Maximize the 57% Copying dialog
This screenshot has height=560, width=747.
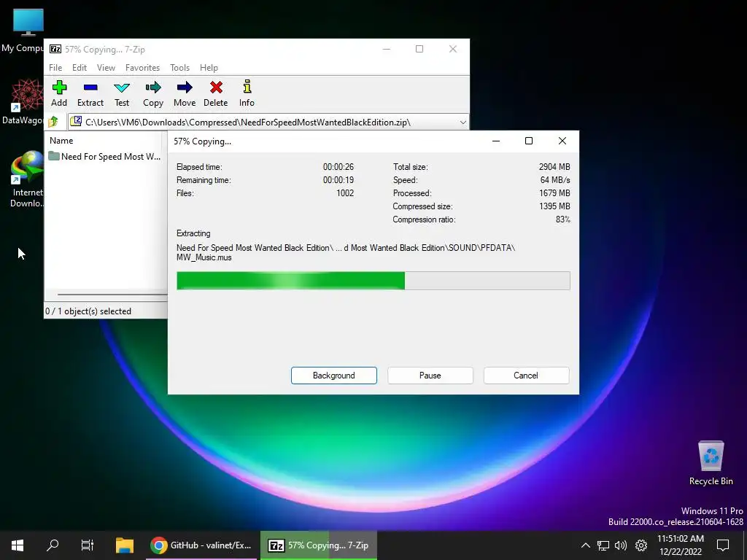tap(529, 141)
